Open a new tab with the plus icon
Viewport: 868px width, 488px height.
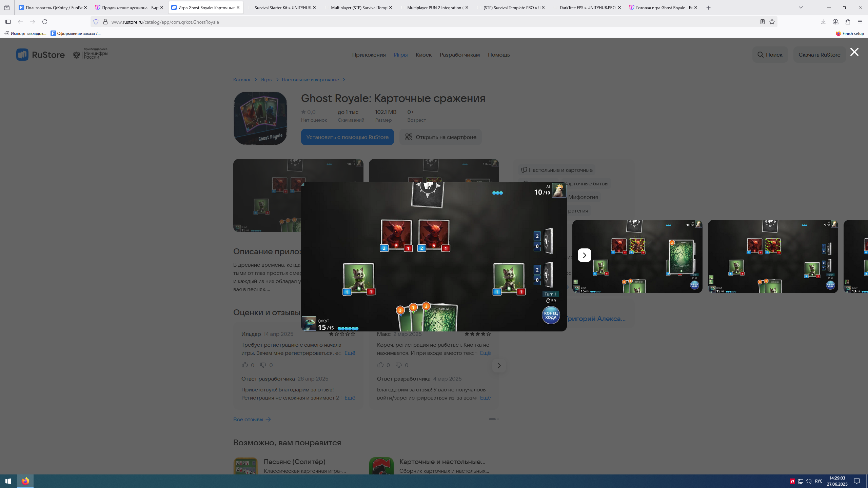(x=708, y=7)
